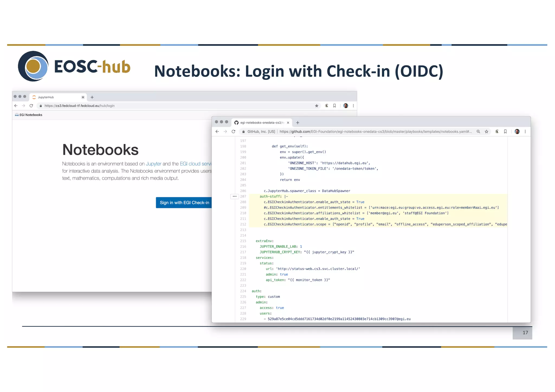
Task: Select the JupyterHub browser tab
Action: coord(58,97)
